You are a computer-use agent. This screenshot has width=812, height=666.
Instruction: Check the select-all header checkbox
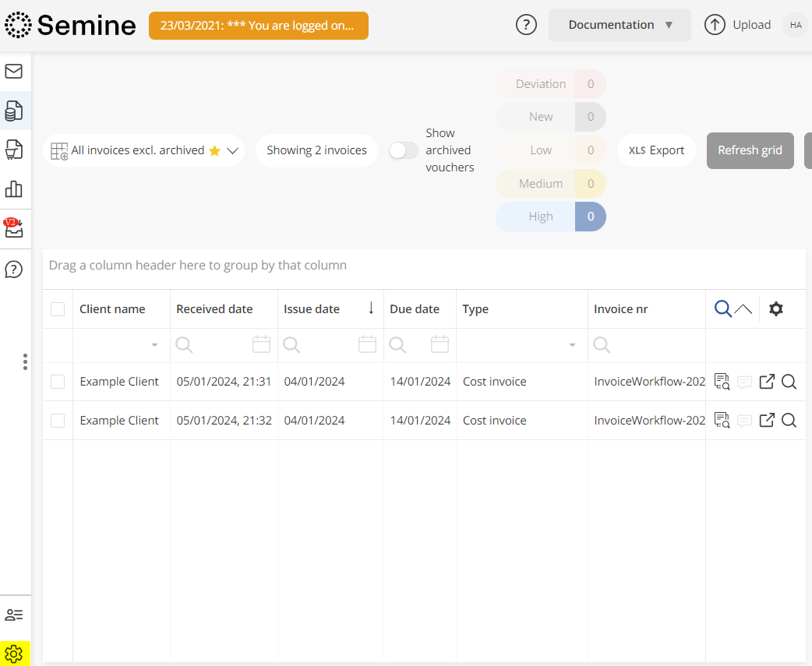click(x=58, y=309)
